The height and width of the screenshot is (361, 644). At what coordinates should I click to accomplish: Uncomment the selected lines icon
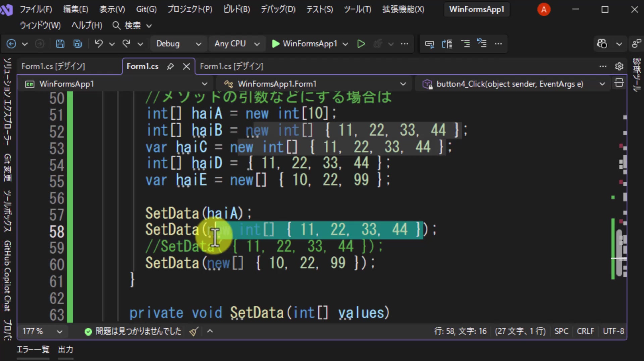(x=482, y=44)
